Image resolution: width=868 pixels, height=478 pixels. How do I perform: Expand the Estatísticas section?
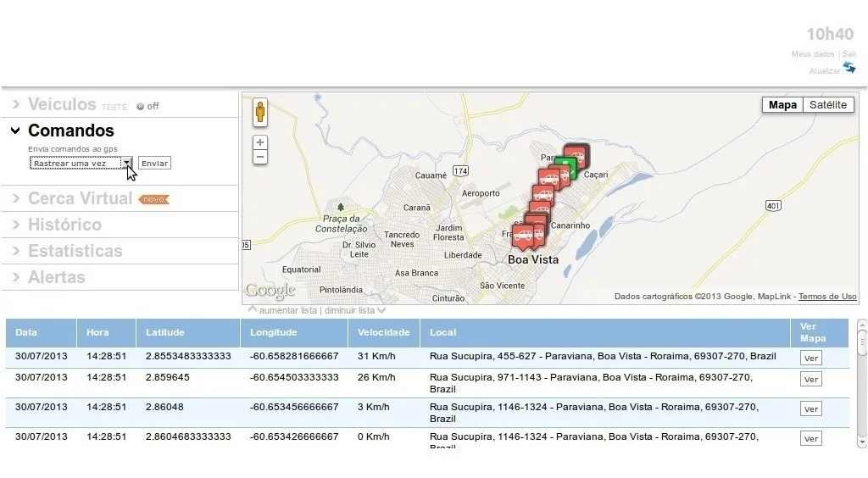(75, 251)
